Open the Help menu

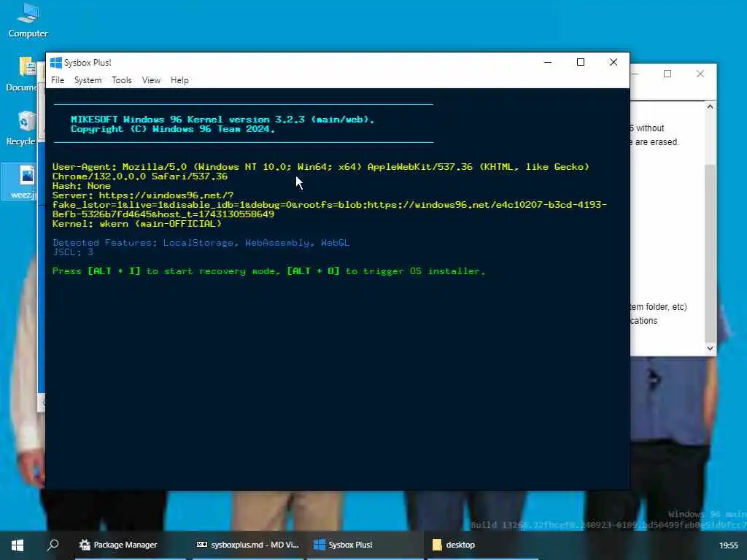179,80
